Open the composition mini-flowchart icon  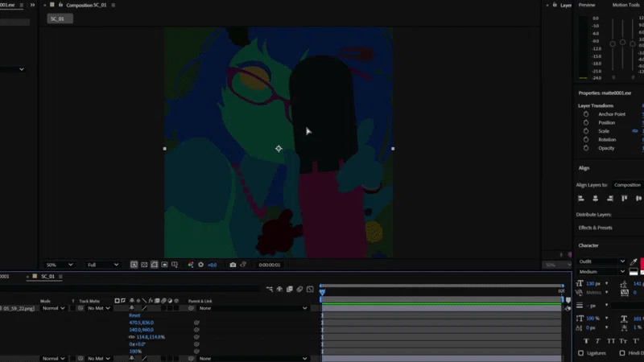(x=270, y=289)
